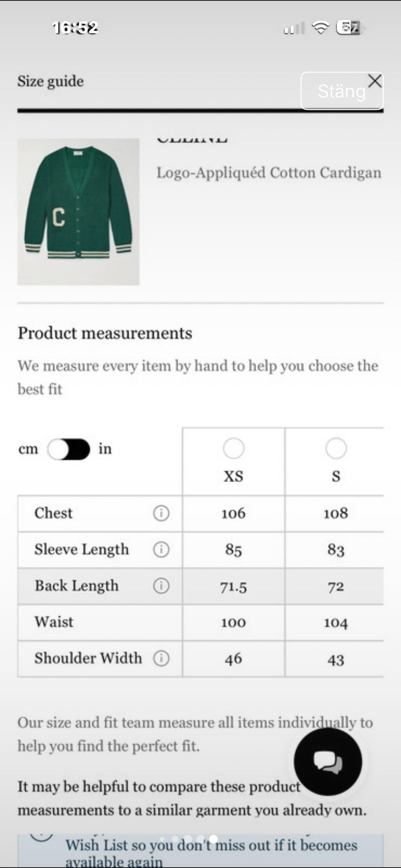Tap the last image carousel dot

[213, 839]
